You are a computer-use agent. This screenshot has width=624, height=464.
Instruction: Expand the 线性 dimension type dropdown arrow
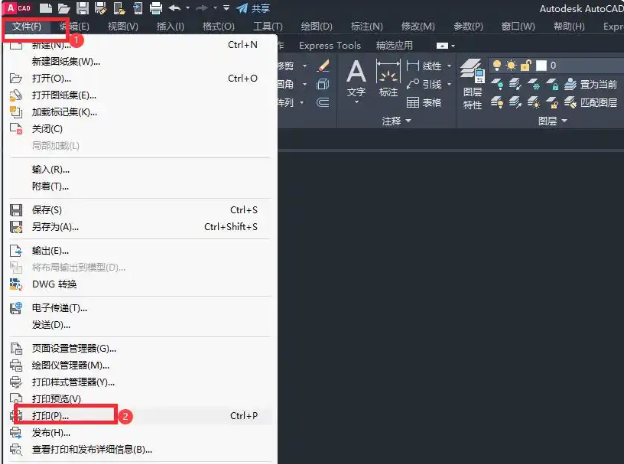pyautogui.click(x=449, y=66)
